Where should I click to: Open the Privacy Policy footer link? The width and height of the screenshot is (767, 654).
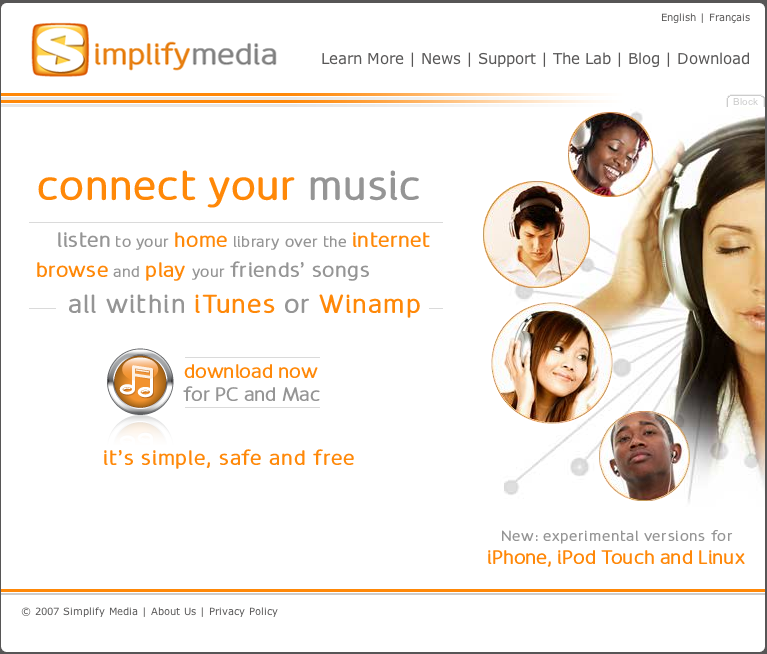click(243, 611)
